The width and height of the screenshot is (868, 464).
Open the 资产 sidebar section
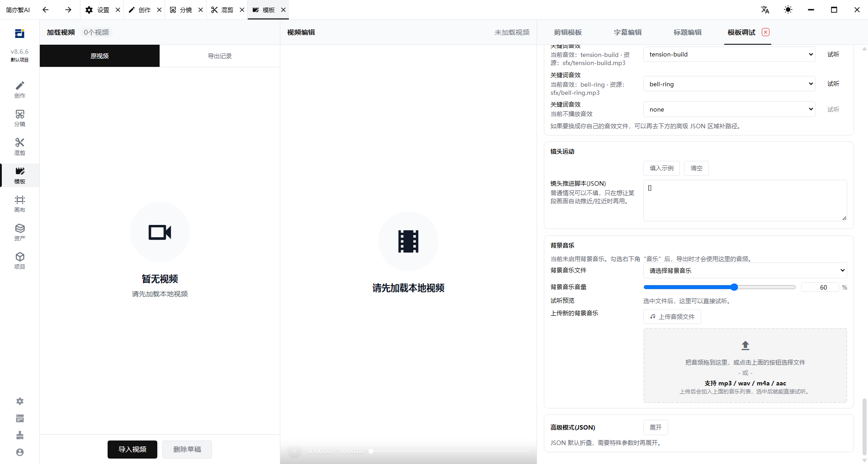click(x=19, y=232)
